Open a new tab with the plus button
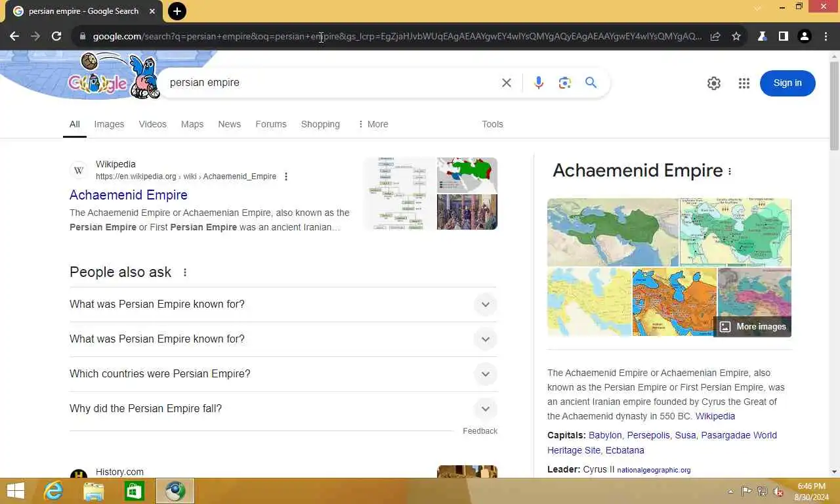This screenshot has height=504, width=840. [177, 11]
